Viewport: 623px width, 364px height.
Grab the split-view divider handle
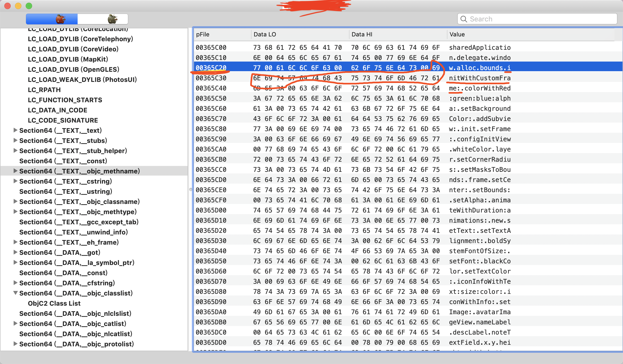point(191,189)
